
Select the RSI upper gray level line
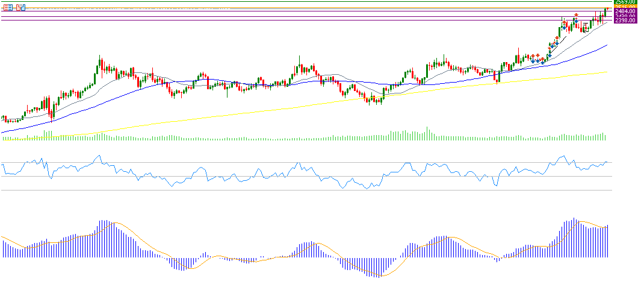181,163
